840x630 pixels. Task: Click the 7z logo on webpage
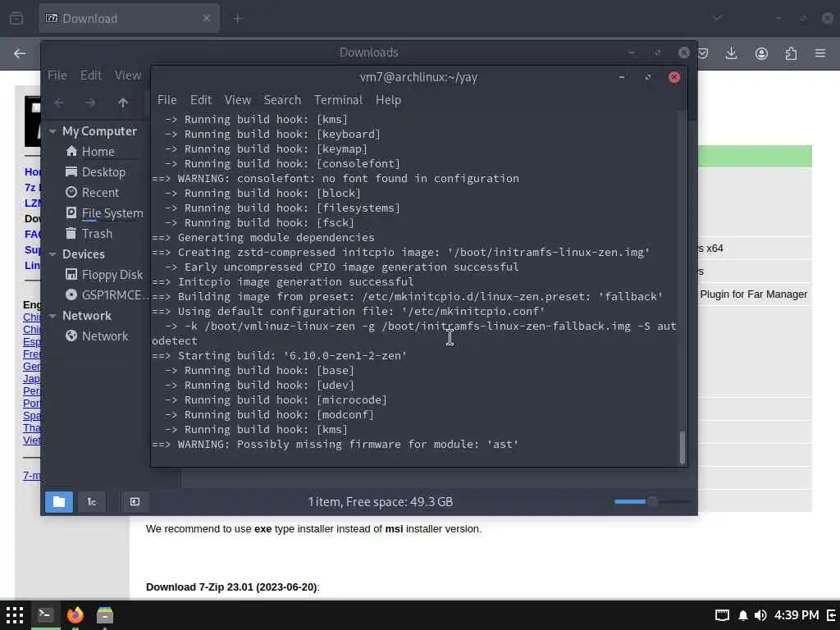pos(32,121)
